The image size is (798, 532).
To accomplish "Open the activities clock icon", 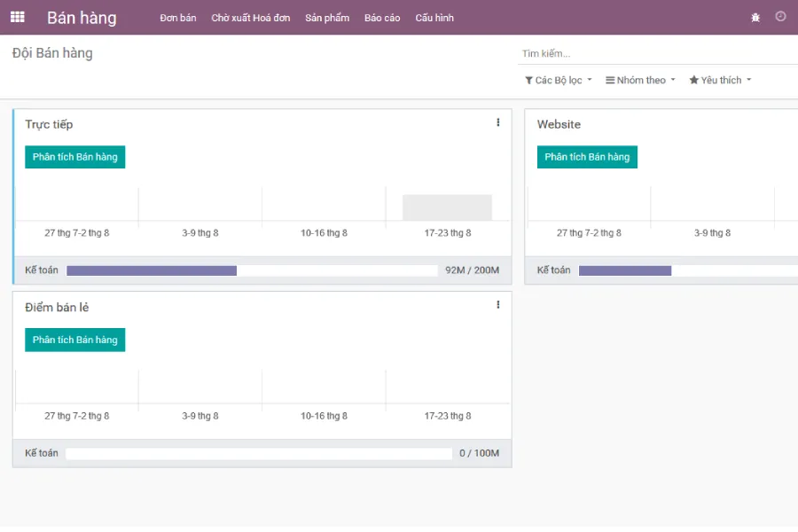I will tap(780, 17).
